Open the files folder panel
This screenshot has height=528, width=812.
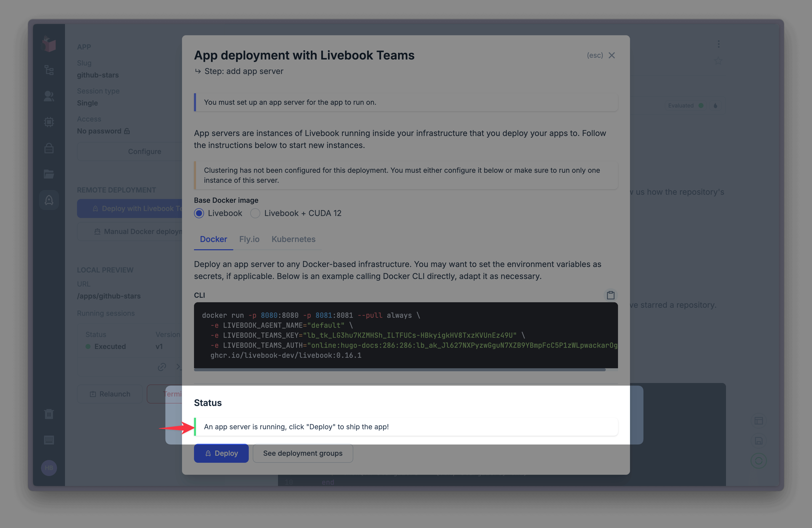pos(49,174)
